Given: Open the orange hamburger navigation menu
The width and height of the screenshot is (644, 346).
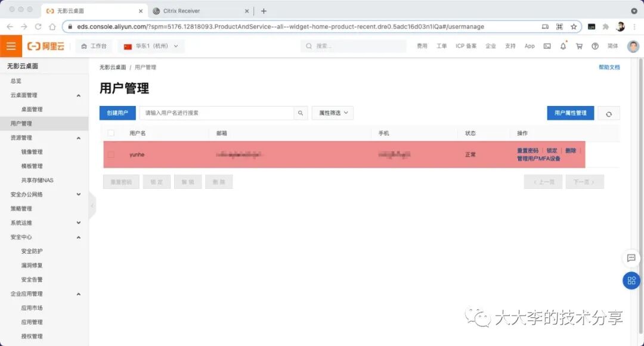Looking at the screenshot, I should click(11, 46).
